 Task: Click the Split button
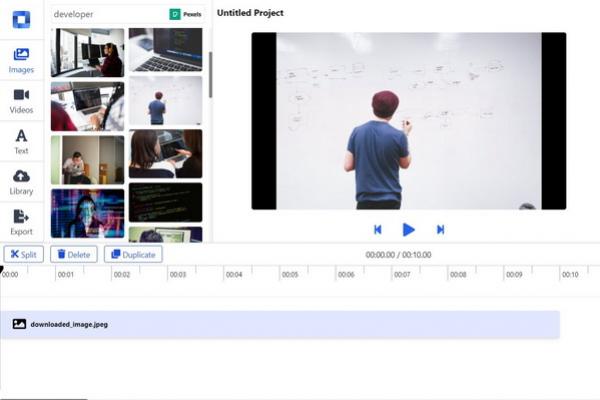pyautogui.click(x=24, y=254)
